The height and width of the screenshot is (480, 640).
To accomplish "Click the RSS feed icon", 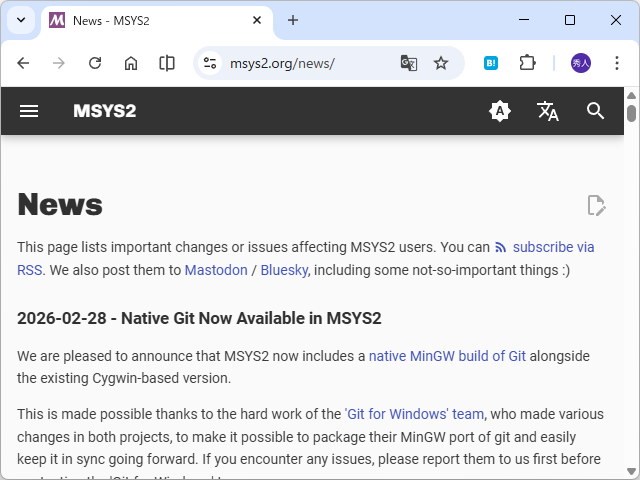I will (500, 247).
